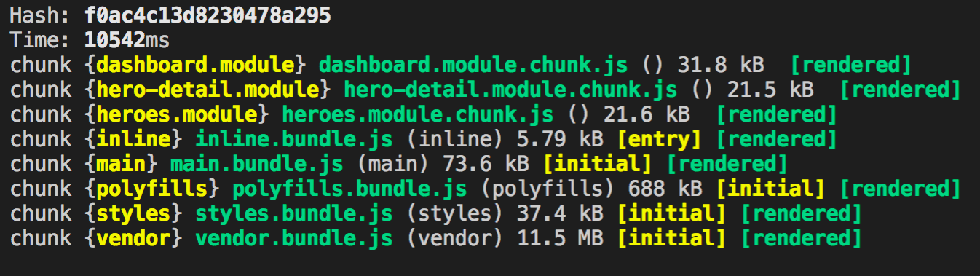Click the yellow hero-detail.module chunk name
Viewport: 980px width, 276px height.
208,90
